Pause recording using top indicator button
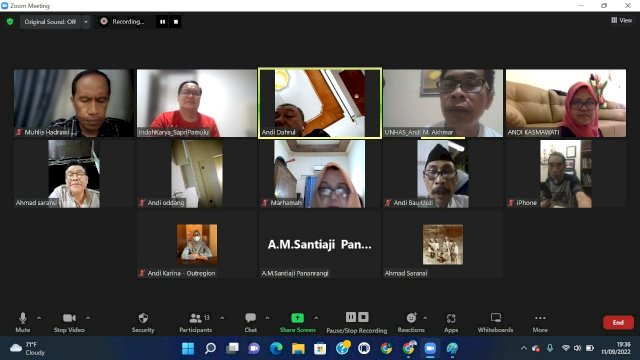Viewport: 640px width, 360px height. click(162, 22)
